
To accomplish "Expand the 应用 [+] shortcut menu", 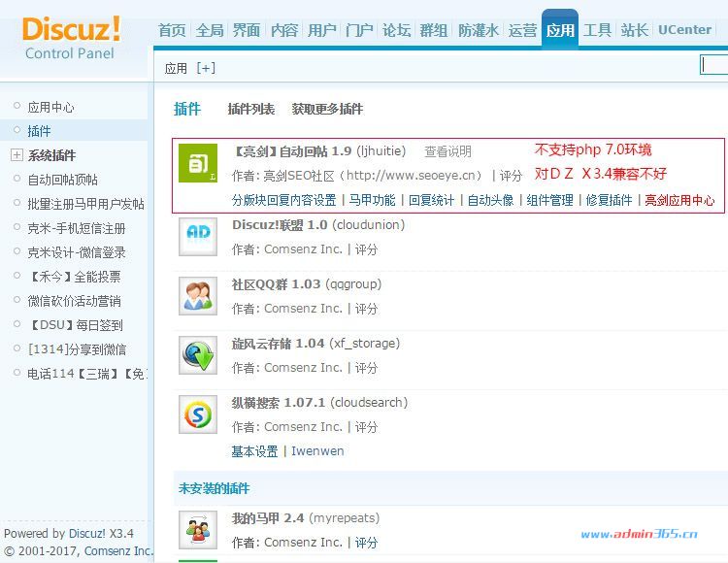I will (x=206, y=68).
